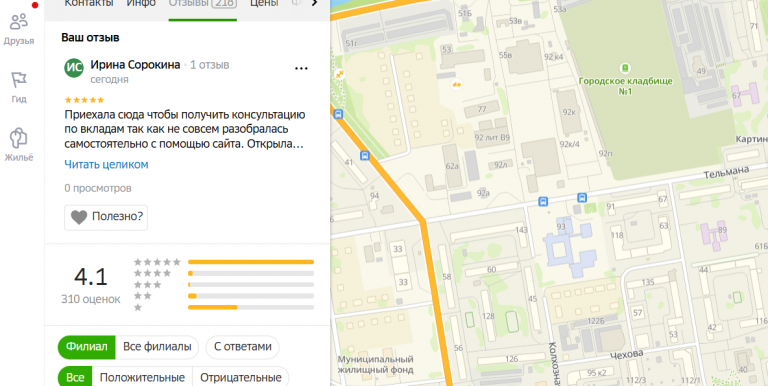This screenshot has height=386, width=768.
Task: Click building 95 к2 on map
Action: click(x=597, y=373)
